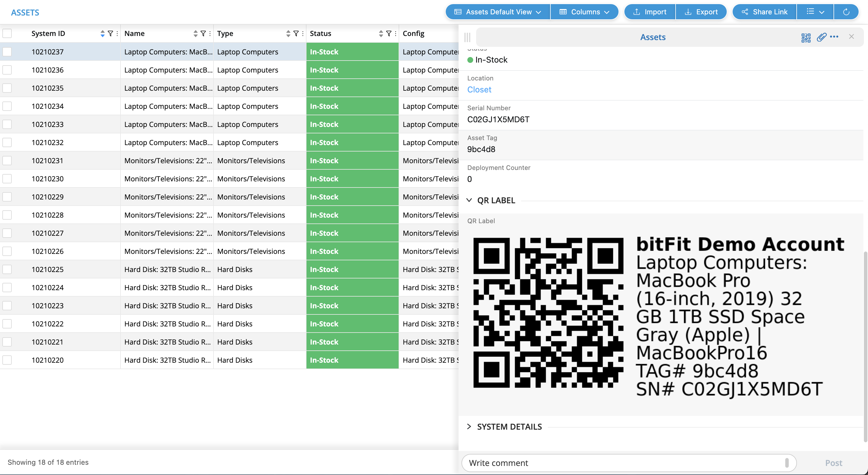Open the more options ellipsis in the panel

pyautogui.click(x=835, y=37)
